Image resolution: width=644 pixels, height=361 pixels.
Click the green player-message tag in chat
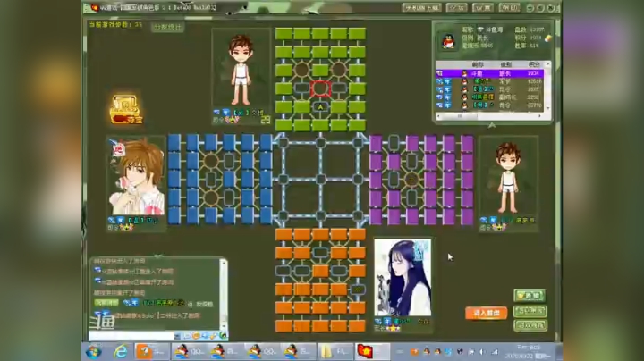(106, 303)
